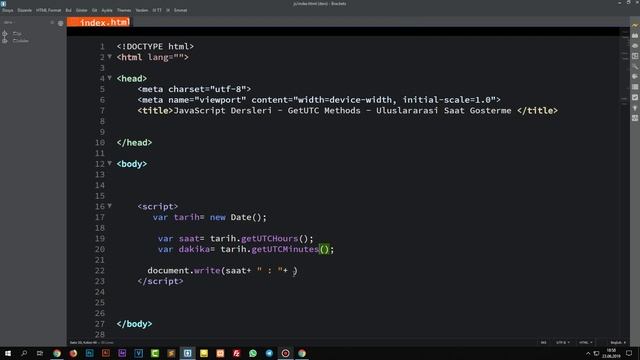Viewport: 640px width, 360px height.
Task: Collapse the head section fold on line 4
Action: [110, 78]
